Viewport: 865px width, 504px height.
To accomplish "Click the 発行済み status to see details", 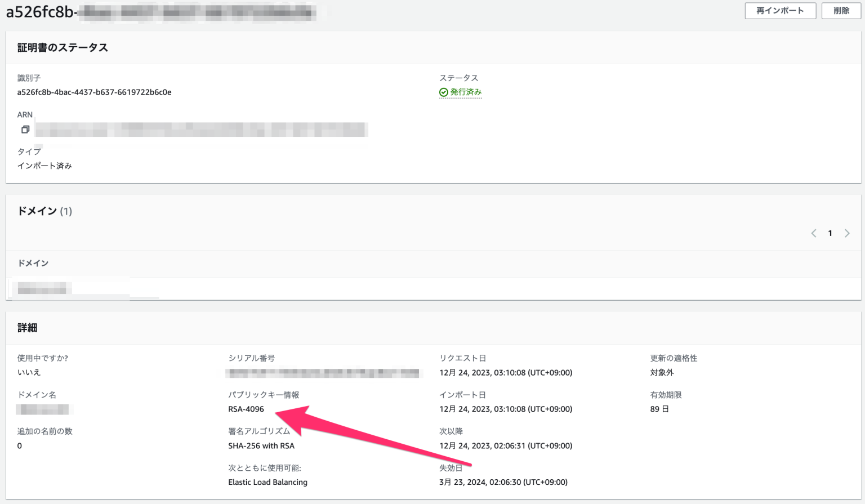I will [x=465, y=92].
